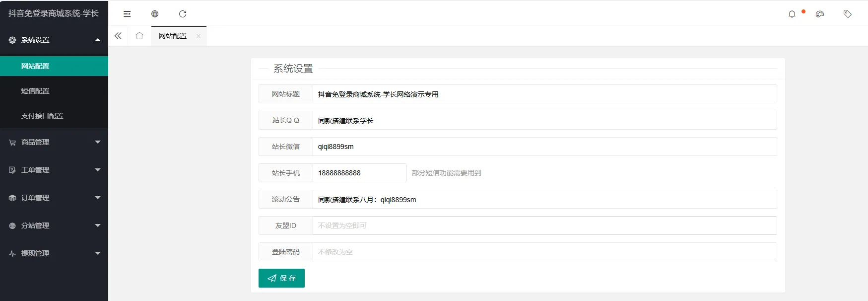This screenshot has width=868, height=301.
Task: Click hint text 部分短信功能需要用到
Action: (x=447, y=173)
